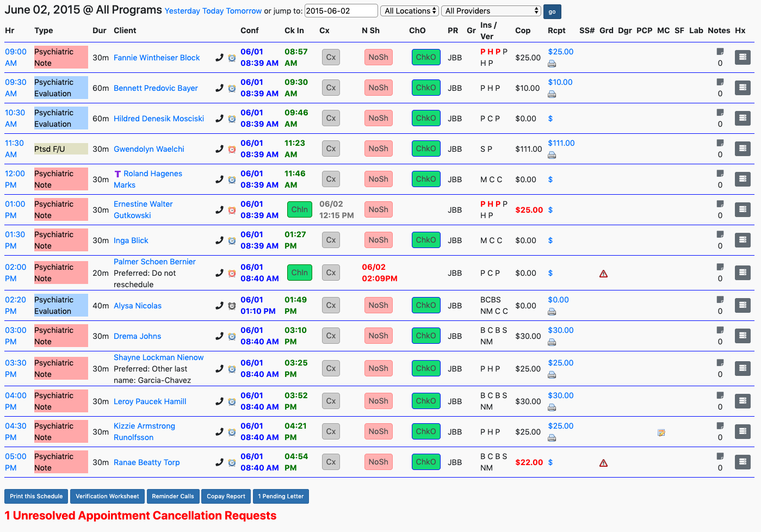Image resolution: width=761 pixels, height=532 pixels.
Task: Click Cx button for Fannie Wintheiser Block
Action: pos(331,57)
